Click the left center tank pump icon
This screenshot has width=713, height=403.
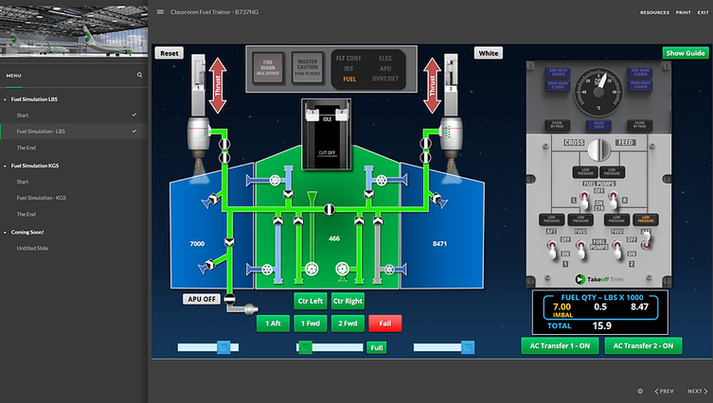(311, 269)
